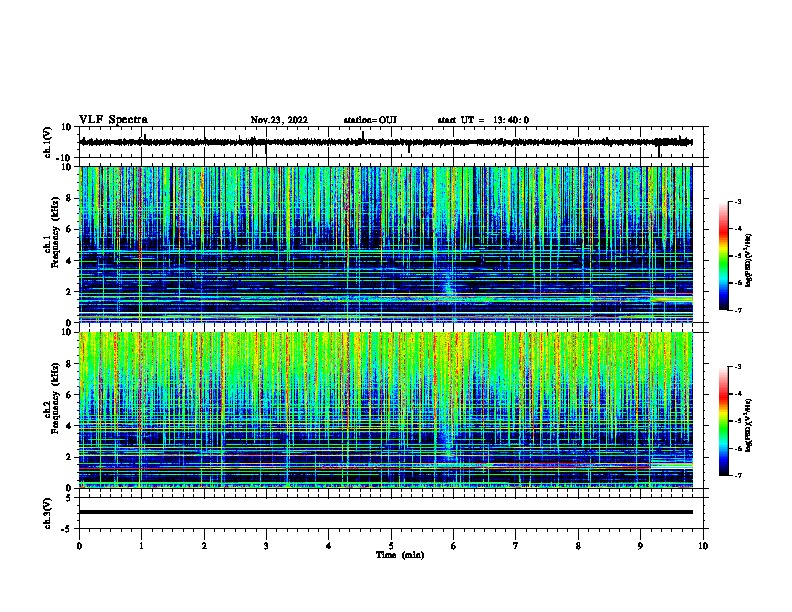Screen dimensions: 792x612
Task: Click the -3 value atop ch.1 colorbar
Action: (738, 202)
